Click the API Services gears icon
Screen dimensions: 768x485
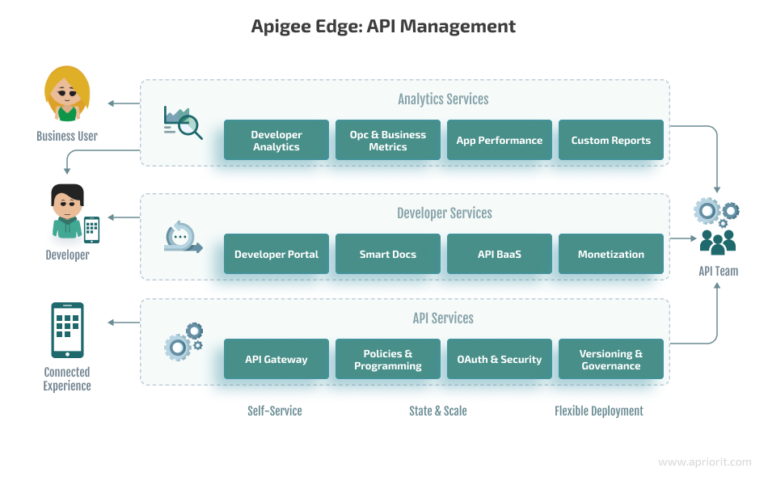[184, 341]
